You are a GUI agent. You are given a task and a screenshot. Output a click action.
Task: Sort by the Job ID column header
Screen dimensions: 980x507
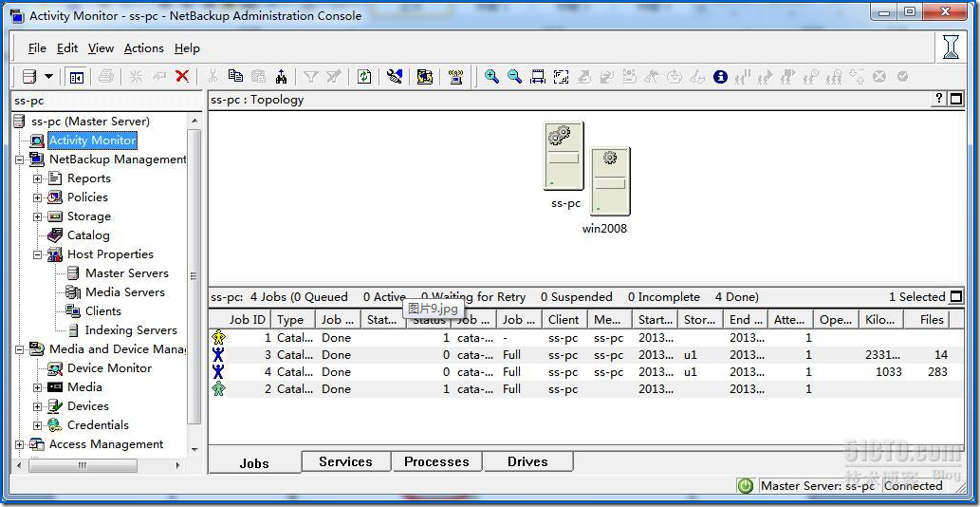240,319
